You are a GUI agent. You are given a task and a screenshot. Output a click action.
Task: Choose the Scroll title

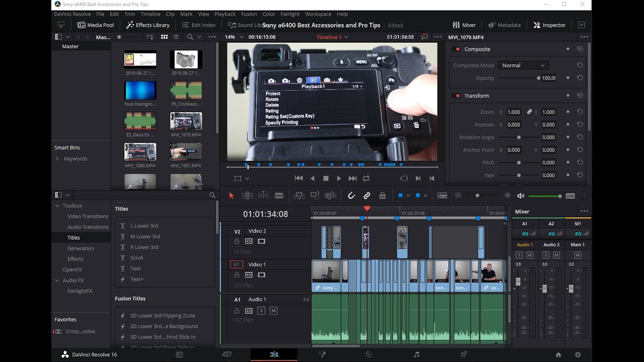pyautogui.click(x=136, y=258)
